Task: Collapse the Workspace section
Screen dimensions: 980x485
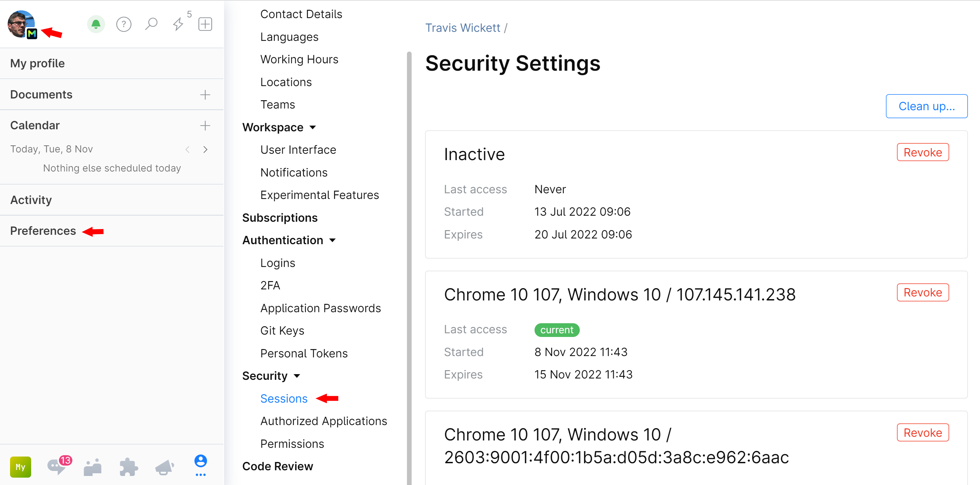Action: (x=313, y=127)
